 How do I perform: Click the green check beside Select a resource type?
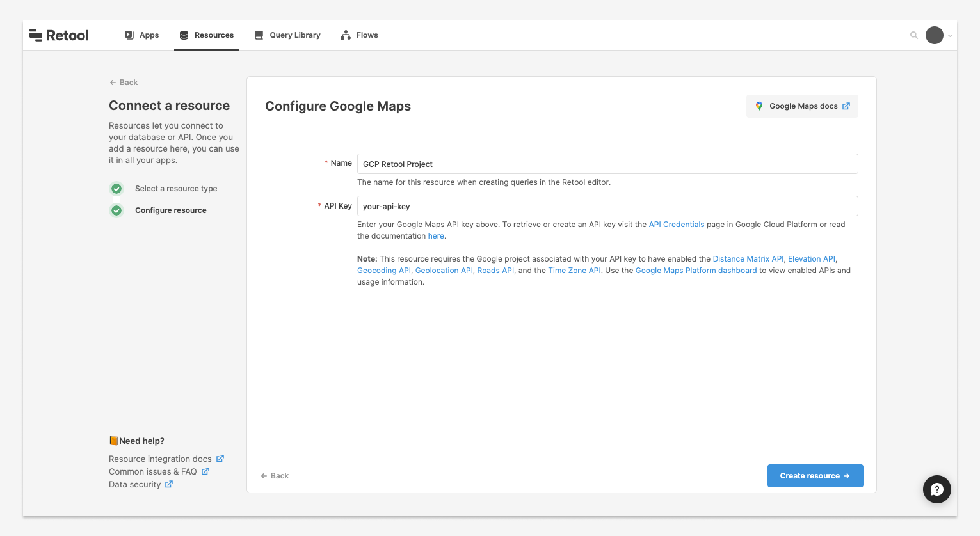tap(116, 189)
